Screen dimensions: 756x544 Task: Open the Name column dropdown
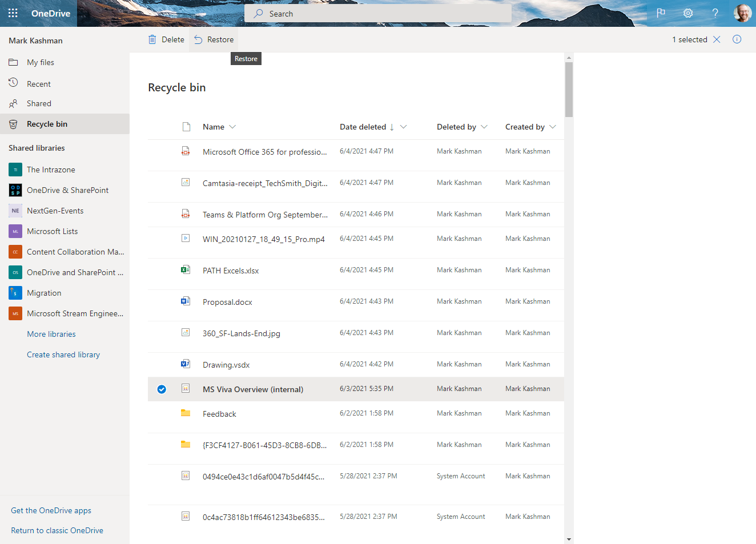232,127
